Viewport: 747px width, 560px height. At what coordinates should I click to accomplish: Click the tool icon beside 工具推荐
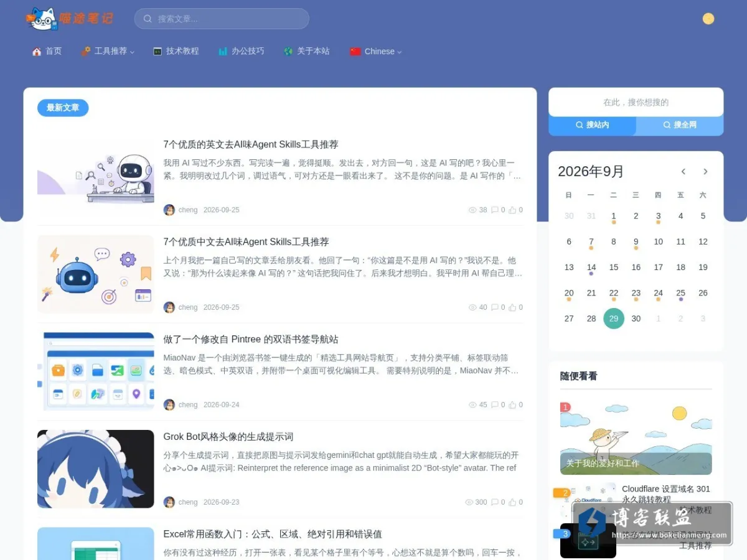pos(86,52)
